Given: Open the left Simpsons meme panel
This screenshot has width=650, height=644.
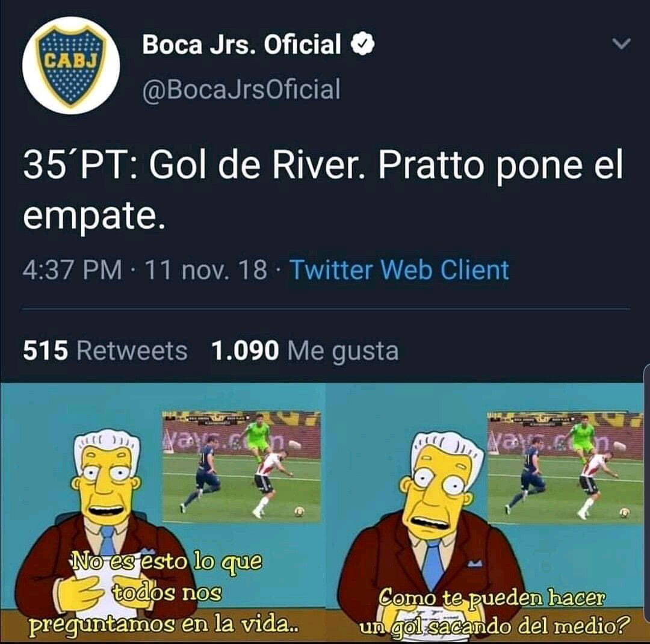Looking at the screenshot, I should [x=162, y=513].
